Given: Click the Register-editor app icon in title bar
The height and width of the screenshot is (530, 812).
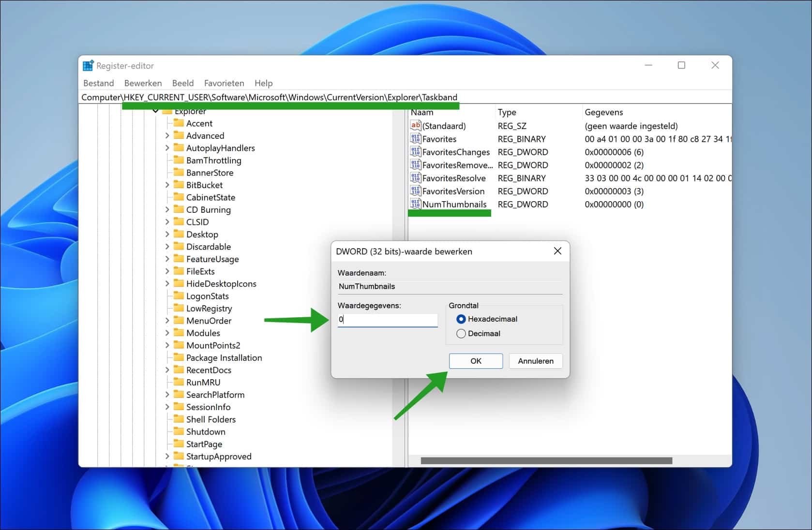Looking at the screenshot, I should tap(88, 66).
